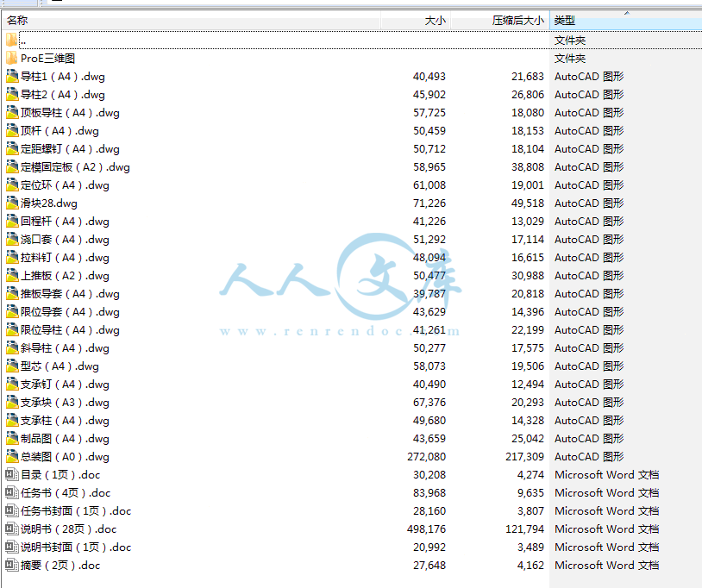
Task: Select file name 总装图（A0）.dwg
Action: 65,457
